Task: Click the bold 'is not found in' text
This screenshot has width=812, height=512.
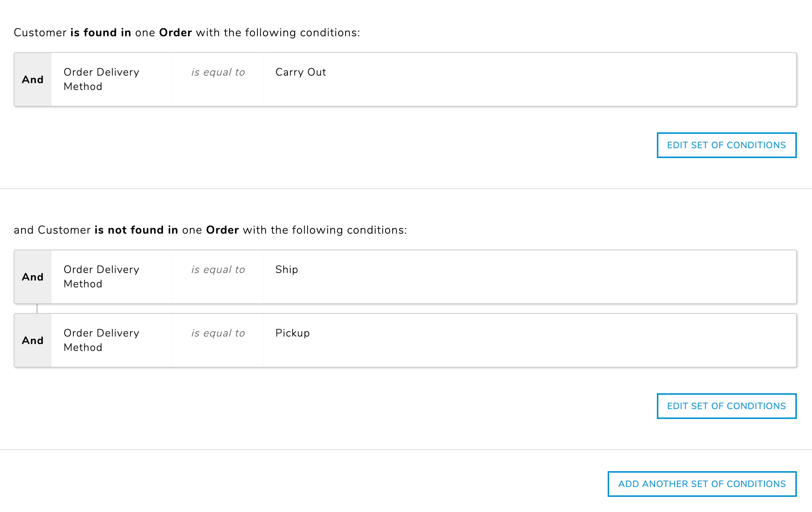Action: [136, 230]
